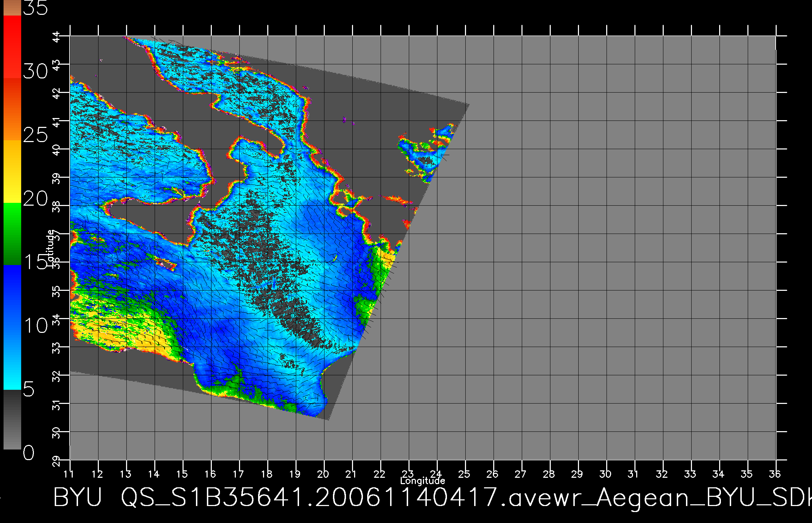This screenshot has height=523, width=812.
Task: Click longitude tick label 14
Action: pos(154,474)
